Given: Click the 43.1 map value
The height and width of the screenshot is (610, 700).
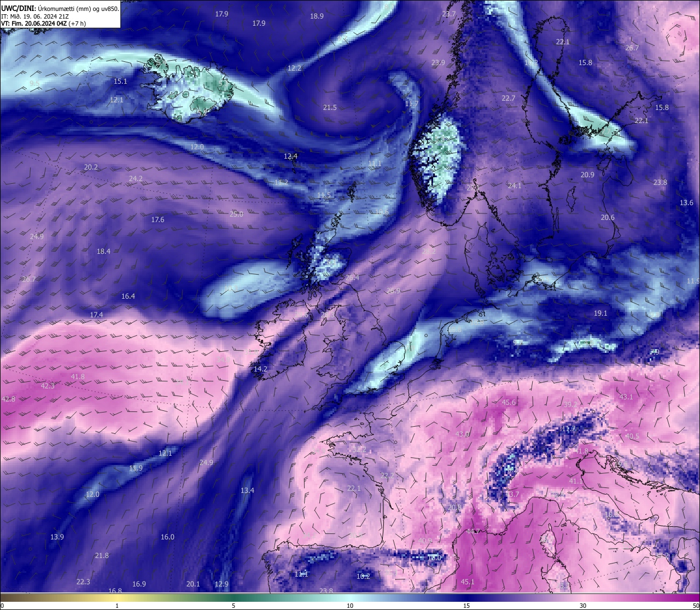Looking at the screenshot, I should pos(626,397).
